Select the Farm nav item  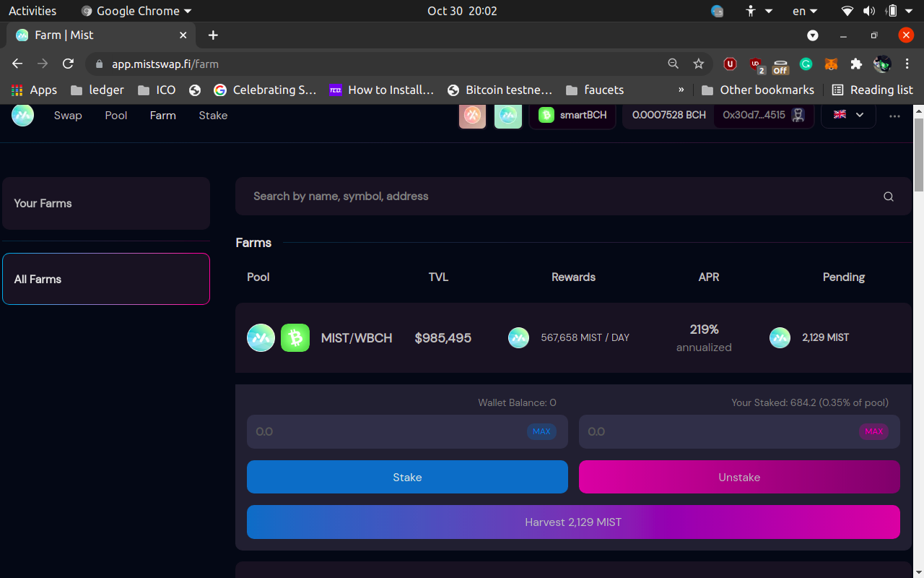(163, 116)
